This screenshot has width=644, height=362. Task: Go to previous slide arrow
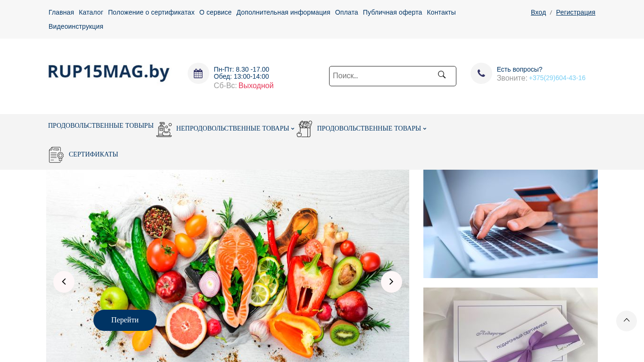tap(64, 282)
